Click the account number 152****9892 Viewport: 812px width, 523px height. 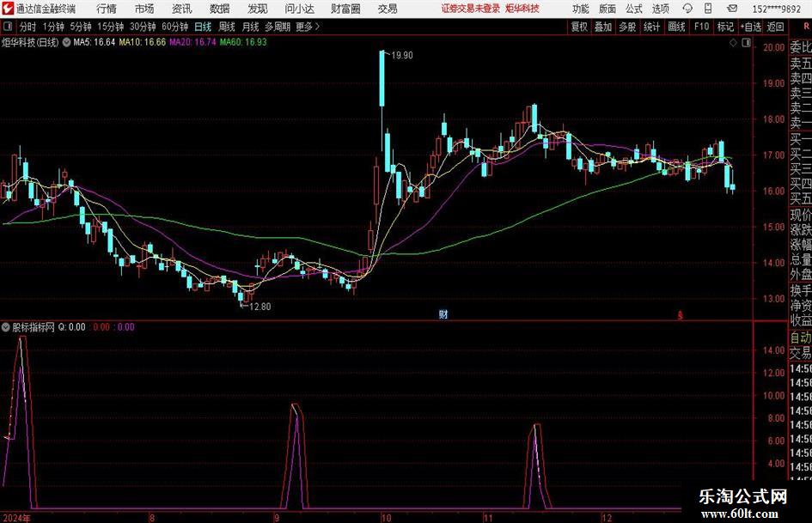pos(776,9)
